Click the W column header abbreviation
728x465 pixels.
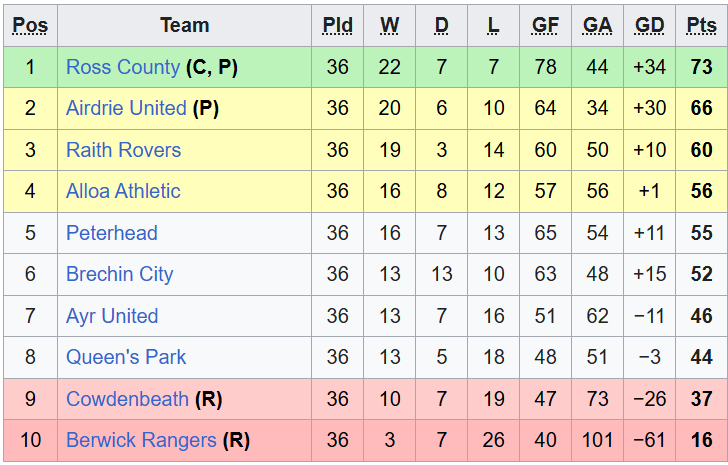pos(390,25)
